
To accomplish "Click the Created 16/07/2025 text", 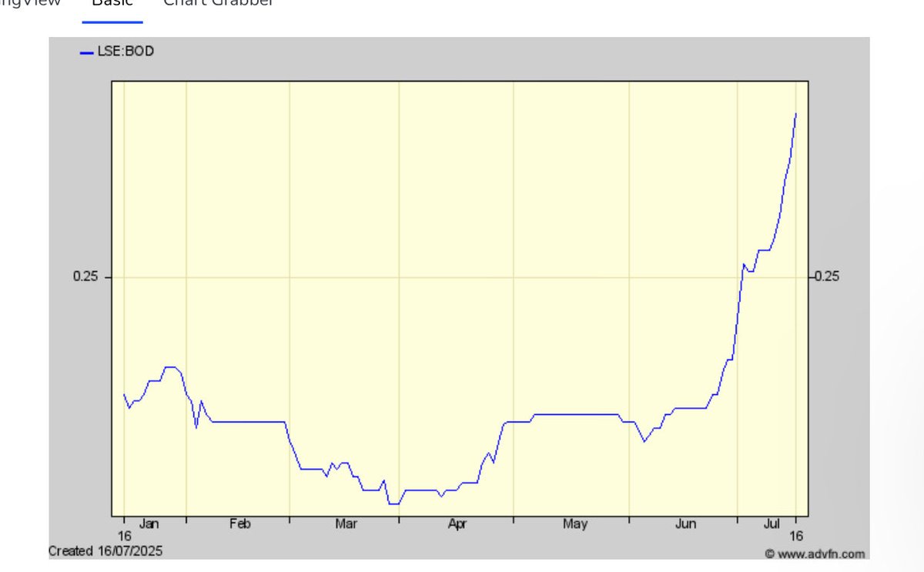I will point(105,551).
